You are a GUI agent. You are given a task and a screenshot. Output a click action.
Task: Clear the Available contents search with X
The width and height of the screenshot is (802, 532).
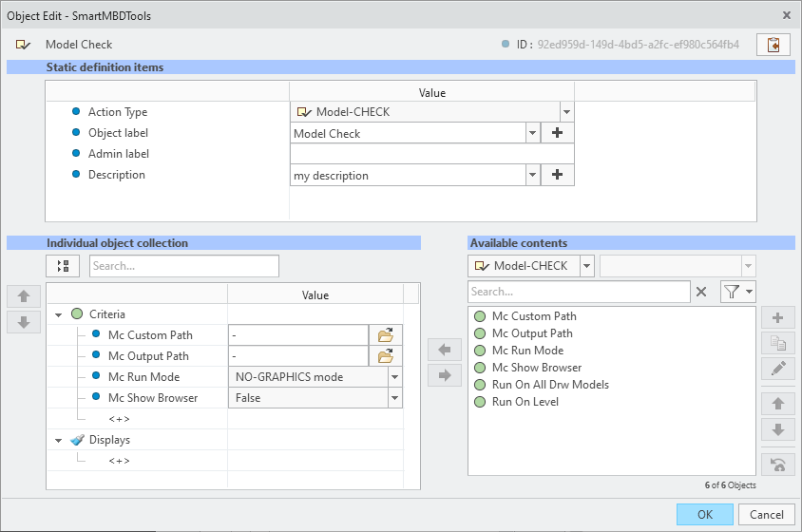pyautogui.click(x=701, y=292)
